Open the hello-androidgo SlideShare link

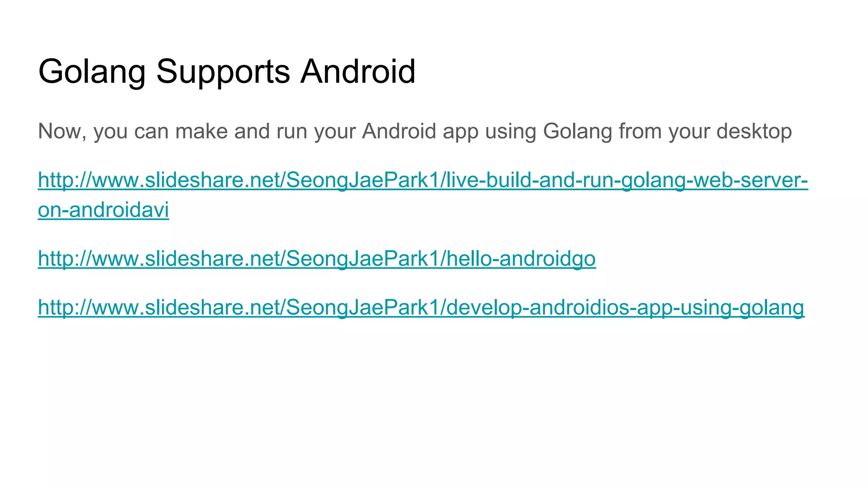317,258
